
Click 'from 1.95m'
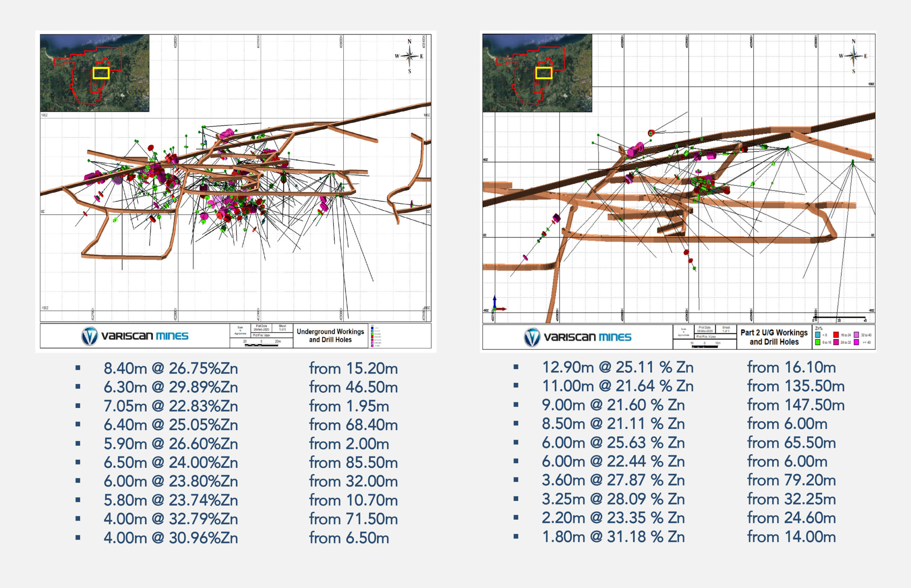point(349,406)
